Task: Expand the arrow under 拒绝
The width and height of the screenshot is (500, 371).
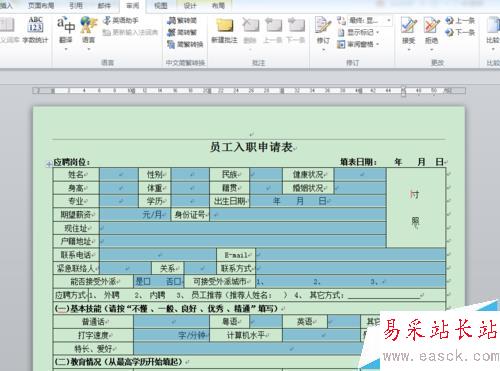Action: coord(431,50)
